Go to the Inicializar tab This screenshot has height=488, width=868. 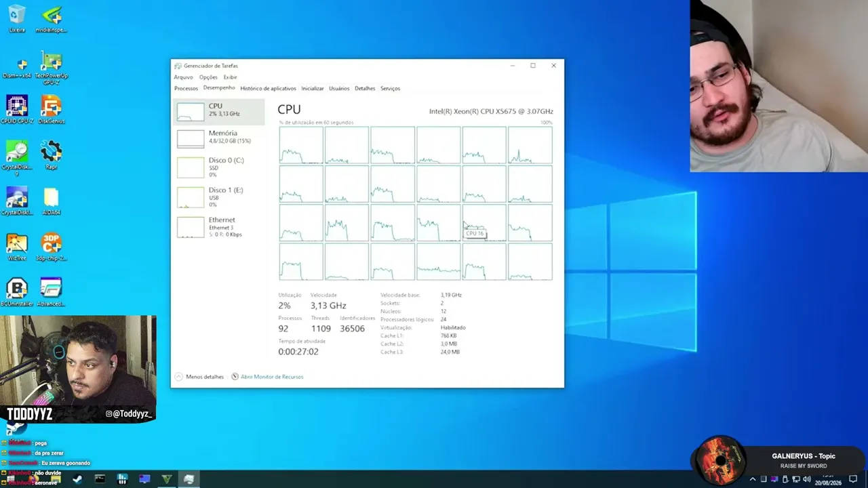click(x=313, y=89)
